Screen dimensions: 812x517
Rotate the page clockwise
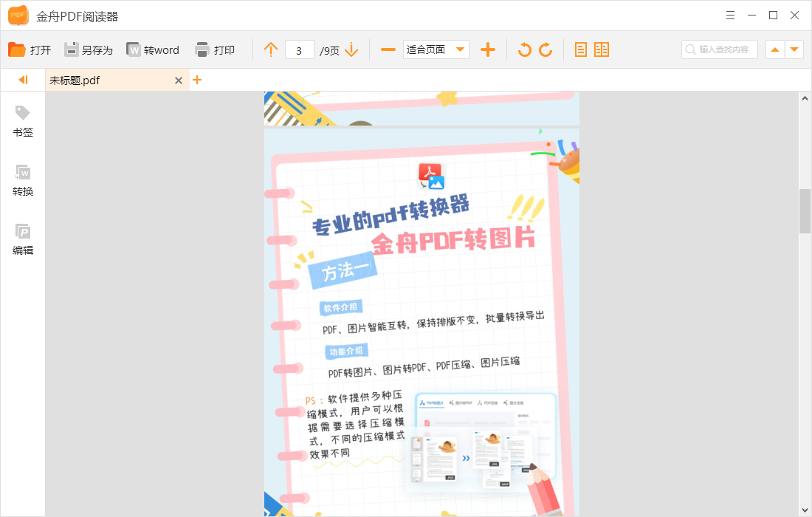click(x=546, y=49)
